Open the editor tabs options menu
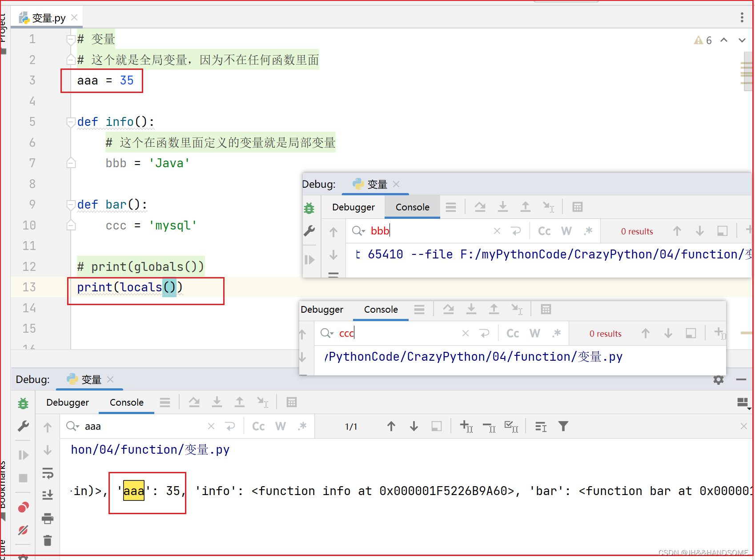 pyautogui.click(x=742, y=17)
